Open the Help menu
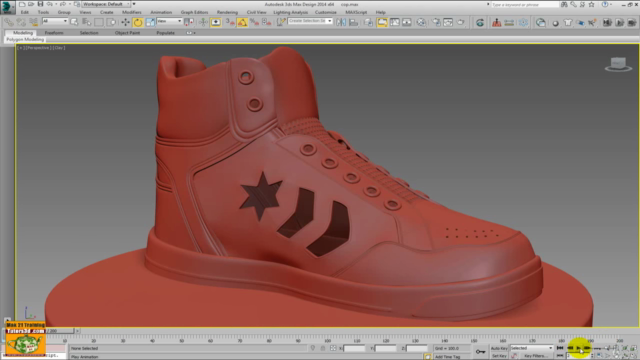This screenshot has width=640, height=360. tap(380, 12)
